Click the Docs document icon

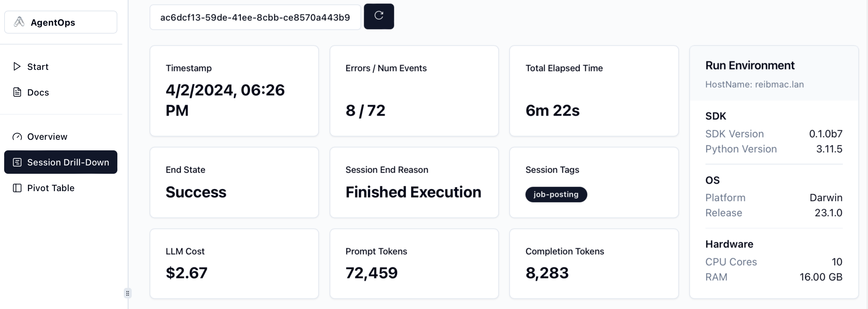coord(17,92)
